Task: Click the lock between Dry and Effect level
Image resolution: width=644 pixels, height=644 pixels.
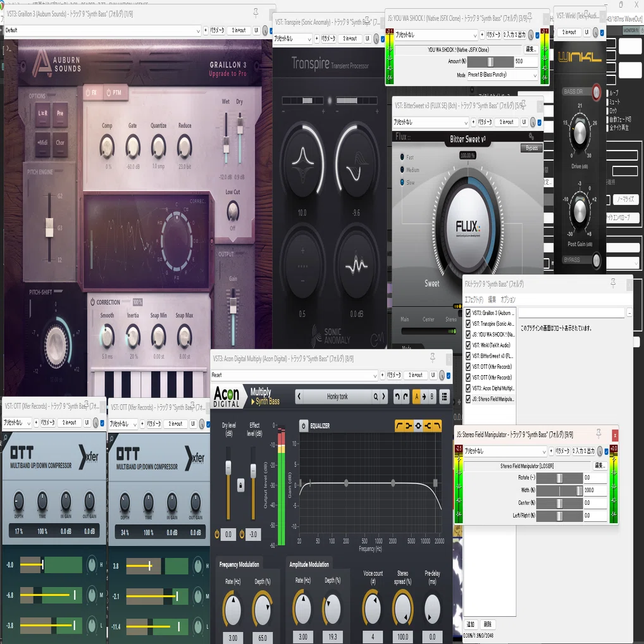Action: (240, 485)
